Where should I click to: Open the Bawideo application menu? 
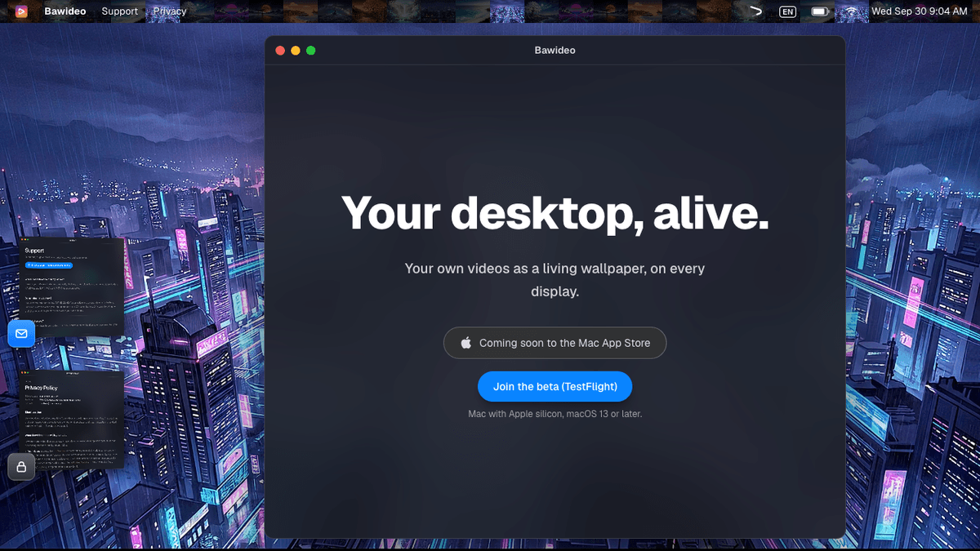[x=65, y=11]
